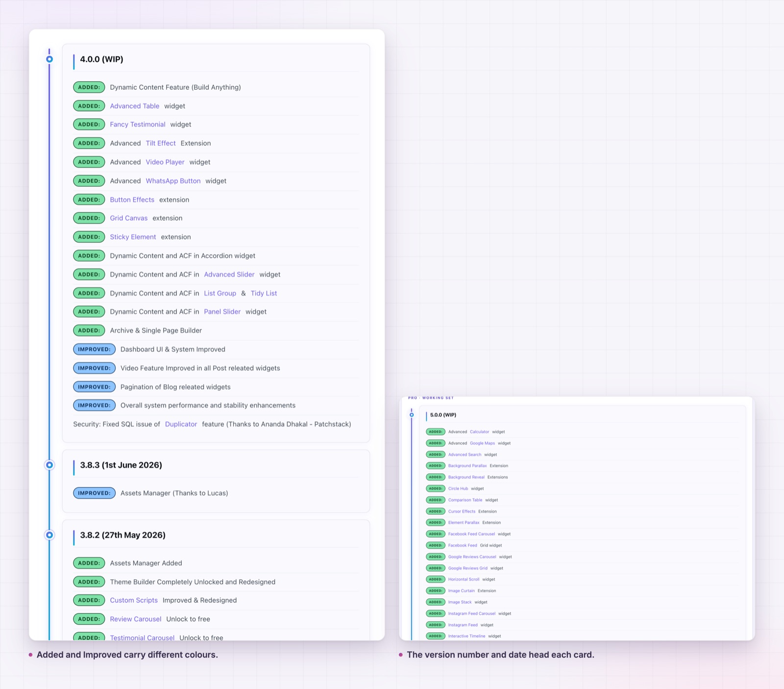Follow the Fancy Testimonial link

[138, 124]
